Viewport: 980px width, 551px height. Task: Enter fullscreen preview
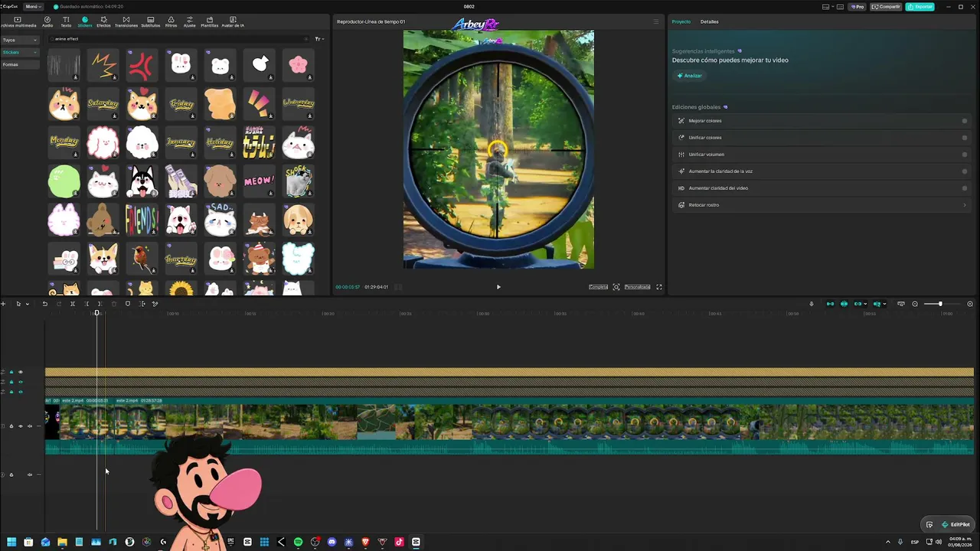pyautogui.click(x=659, y=287)
